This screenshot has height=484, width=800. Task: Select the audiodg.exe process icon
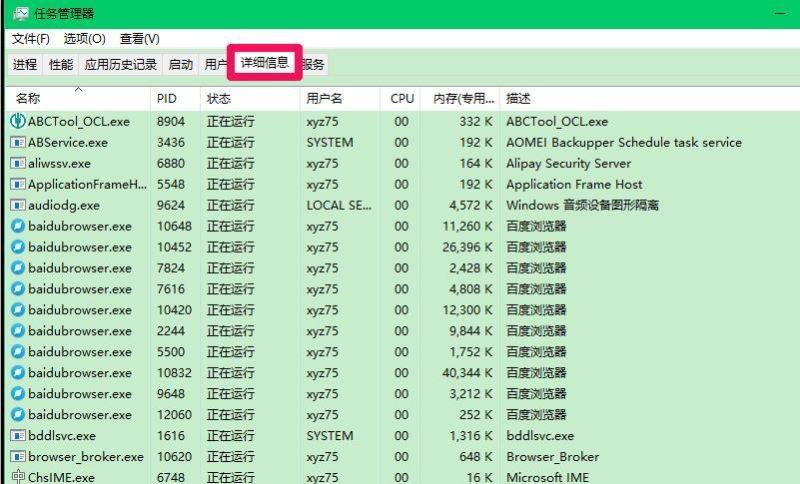tap(18, 205)
